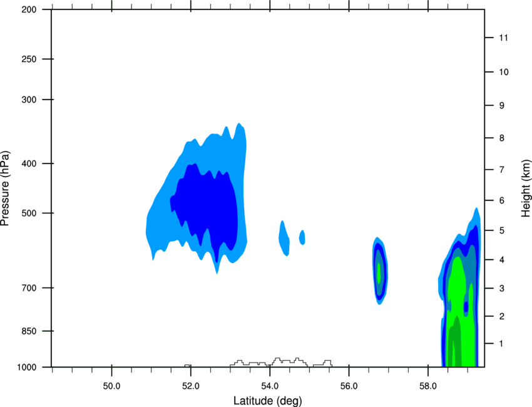This screenshot has height=407, width=532.
Task: Click the 250 pressure tick label
Action: [29, 59]
